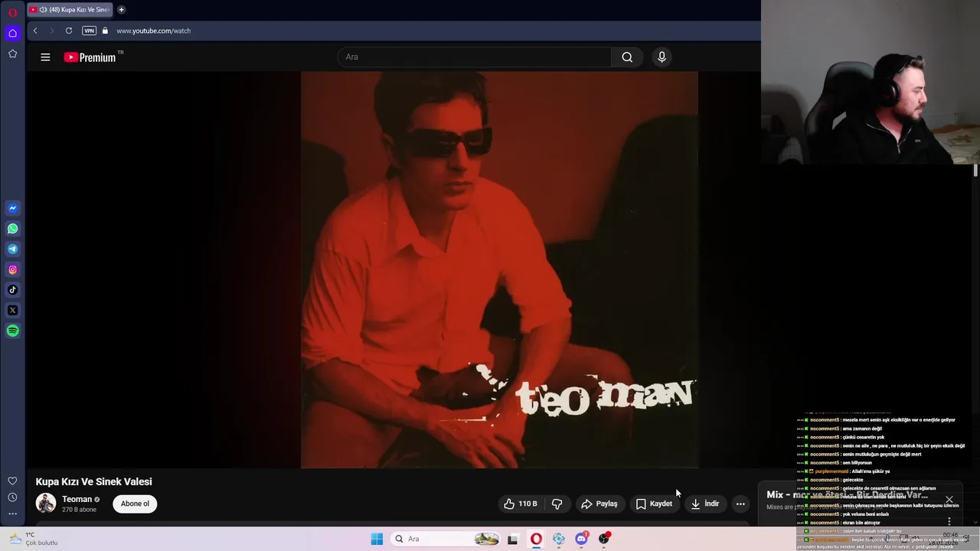Screen dimensions: 980x551
Task: Switch to Opera in the taskbar
Action: point(536,539)
